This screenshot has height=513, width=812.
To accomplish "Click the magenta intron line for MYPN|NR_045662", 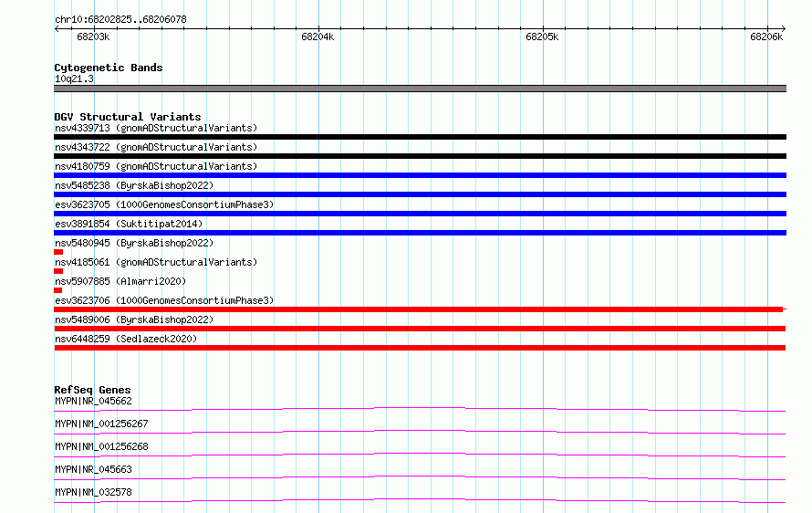I will pyautogui.click(x=420, y=409).
